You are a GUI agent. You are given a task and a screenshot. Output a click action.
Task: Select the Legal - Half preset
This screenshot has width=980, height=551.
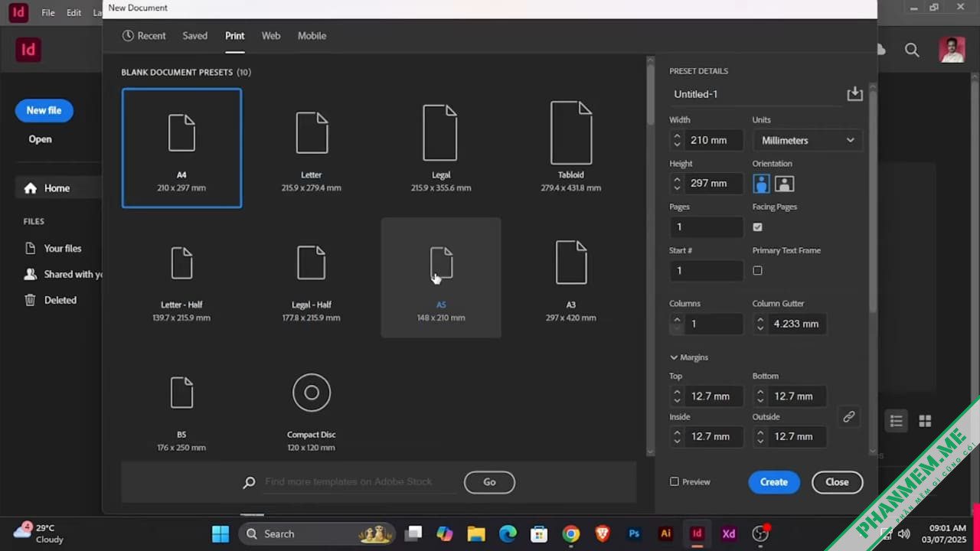311,278
